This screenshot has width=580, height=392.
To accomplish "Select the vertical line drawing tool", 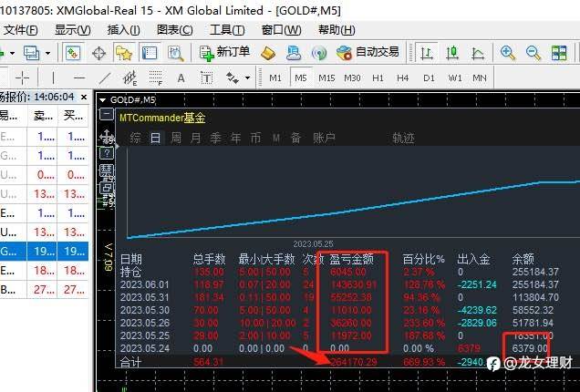I will [53, 78].
